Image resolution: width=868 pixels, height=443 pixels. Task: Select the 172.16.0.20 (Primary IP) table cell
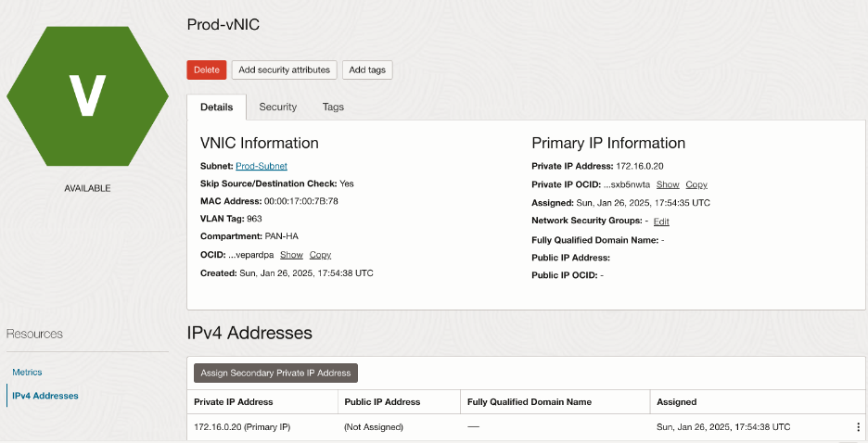tap(242, 427)
